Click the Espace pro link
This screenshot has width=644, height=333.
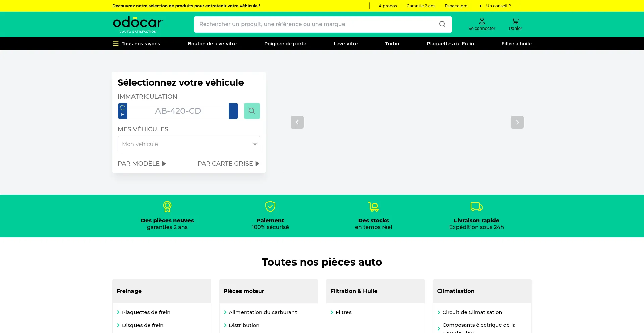tap(456, 6)
